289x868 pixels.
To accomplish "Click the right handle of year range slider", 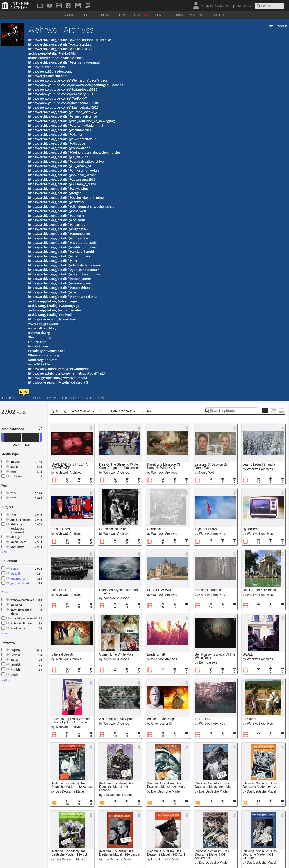I will coord(41,437).
